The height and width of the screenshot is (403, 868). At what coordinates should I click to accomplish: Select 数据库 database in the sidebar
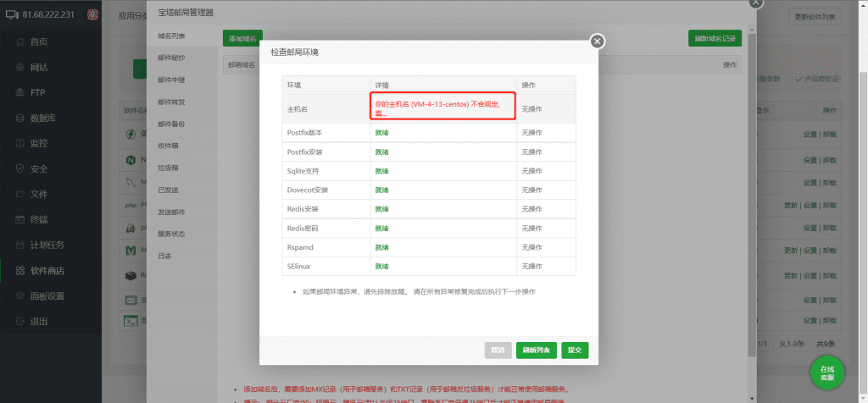[x=43, y=118]
